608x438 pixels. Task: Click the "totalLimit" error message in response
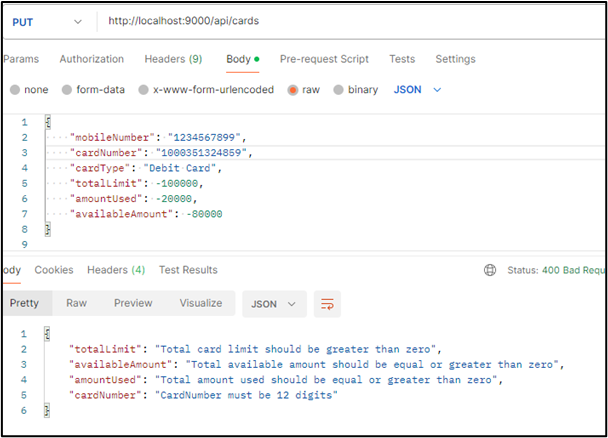(x=255, y=349)
